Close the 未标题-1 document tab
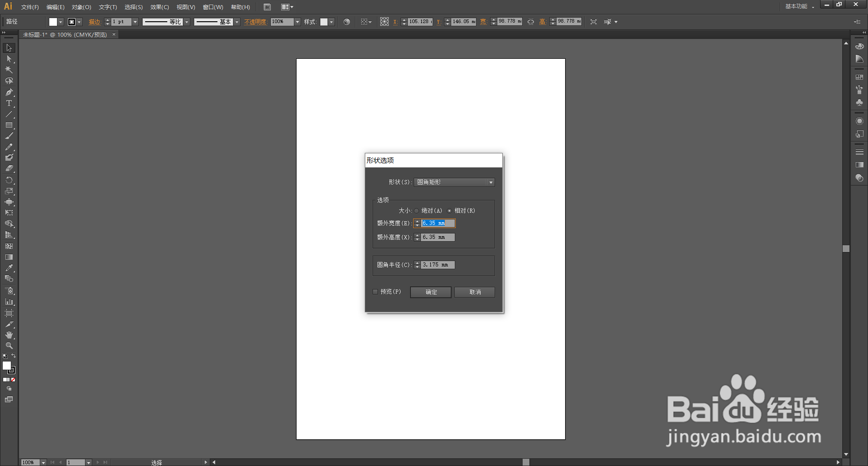The width and height of the screenshot is (868, 466). [x=114, y=34]
